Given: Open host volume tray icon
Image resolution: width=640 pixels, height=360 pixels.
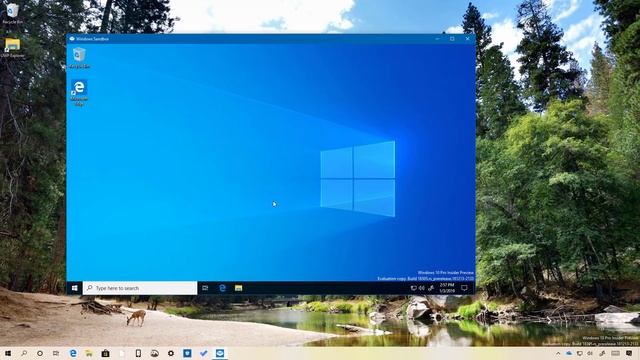Looking at the screenshot, I should [590, 353].
